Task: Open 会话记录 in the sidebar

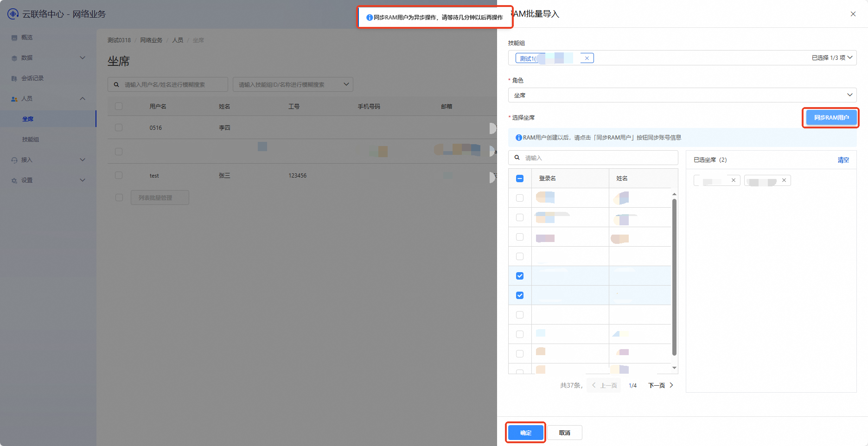Action: click(x=32, y=78)
